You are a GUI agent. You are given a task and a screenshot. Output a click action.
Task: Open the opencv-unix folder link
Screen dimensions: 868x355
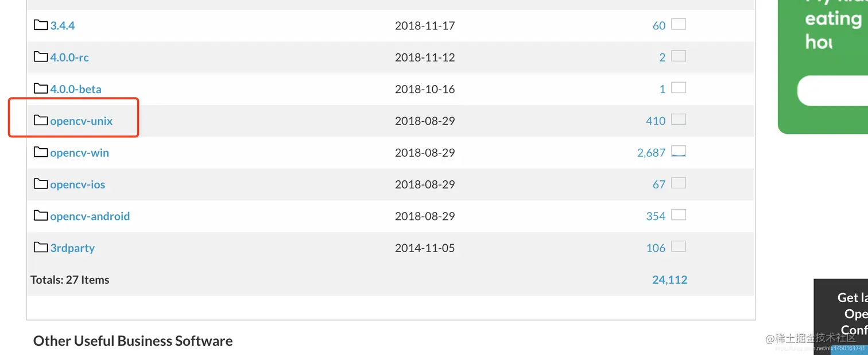click(82, 121)
